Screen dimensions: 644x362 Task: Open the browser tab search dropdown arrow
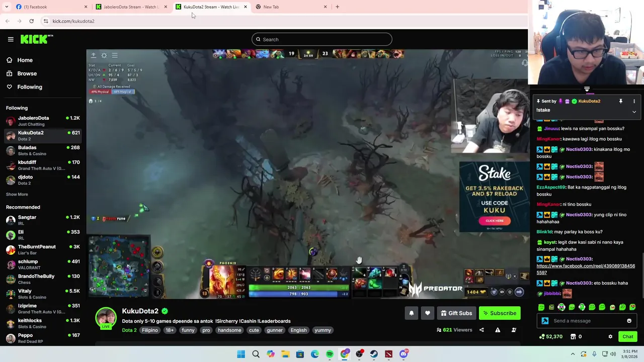coord(7,7)
